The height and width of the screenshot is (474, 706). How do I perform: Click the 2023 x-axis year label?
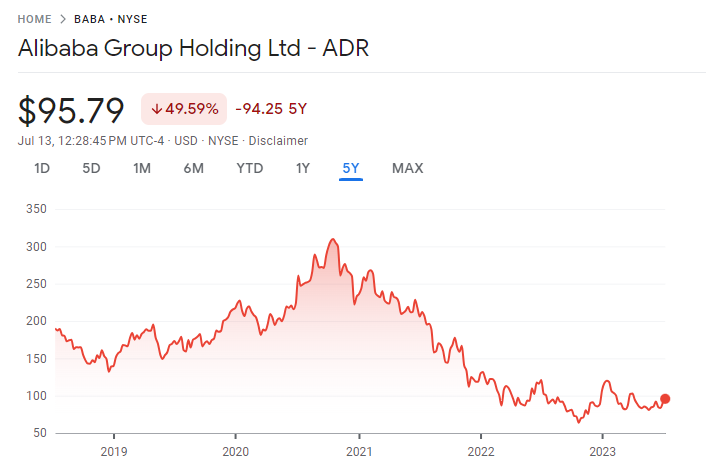(602, 450)
